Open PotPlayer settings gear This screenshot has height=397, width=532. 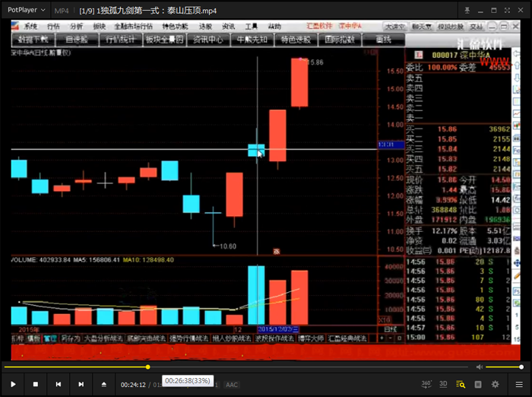pos(496,384)
